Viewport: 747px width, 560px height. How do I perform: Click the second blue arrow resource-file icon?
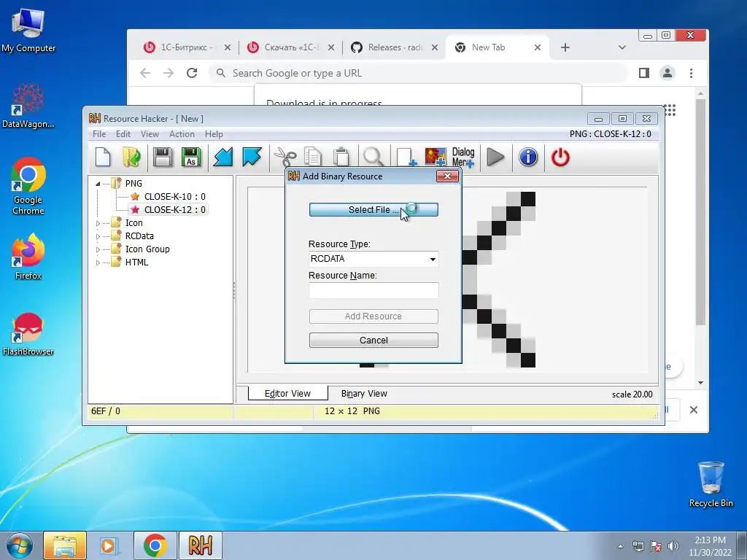click(252, 157)
